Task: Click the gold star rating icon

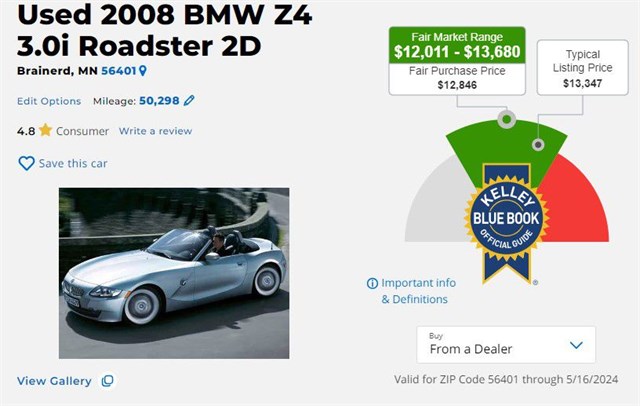Action: (46, 130)
